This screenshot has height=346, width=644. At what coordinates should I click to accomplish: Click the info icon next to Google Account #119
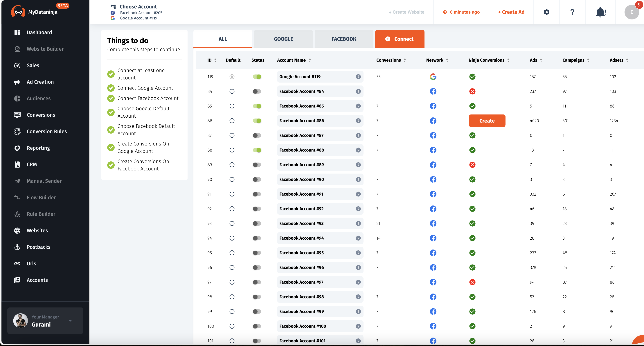[358, 77]
